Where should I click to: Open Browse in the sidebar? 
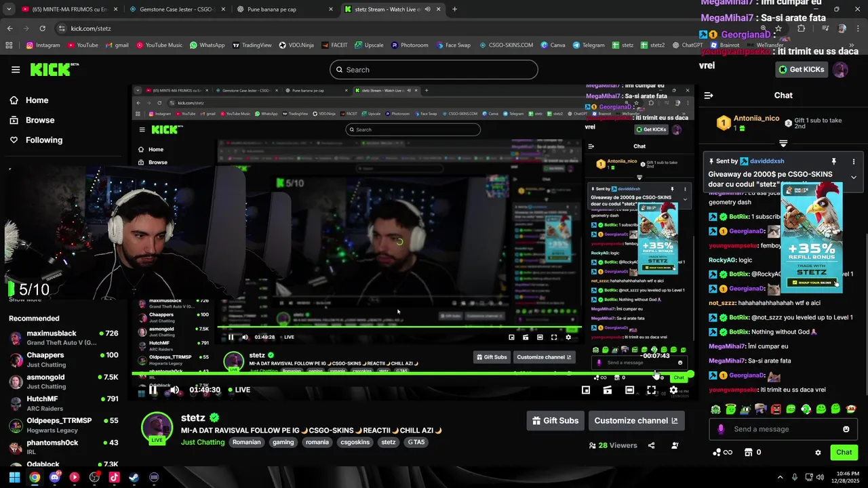(40, 120)
